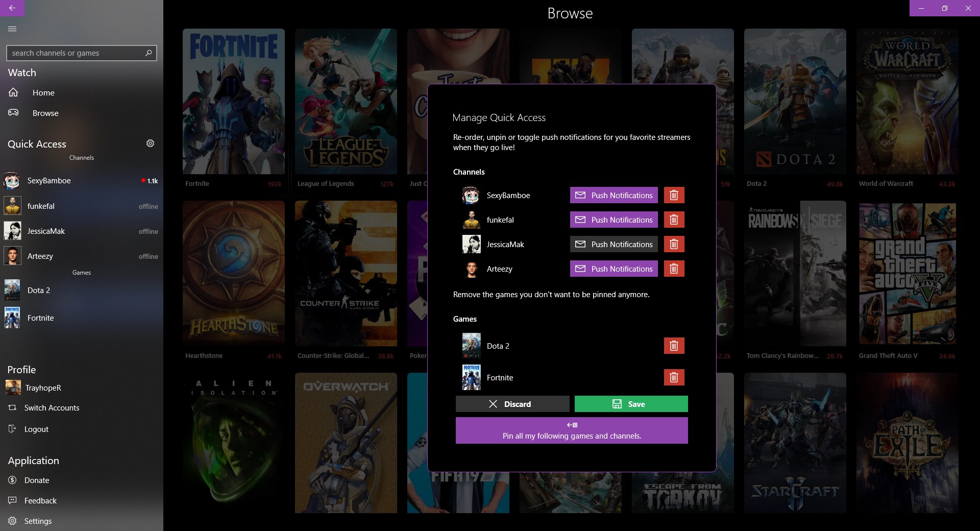The height and width of the screenshot is (531, 980).
Task: Open JessicaMak channel in sidebar
Action: coord(82,231)
